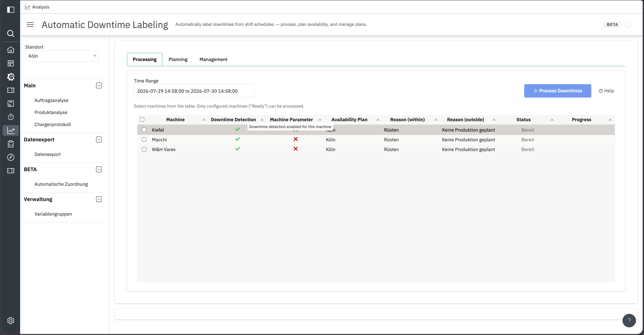Open Variablengruppen menu entry
Screen dimensions: 644x335
point(53,214)
